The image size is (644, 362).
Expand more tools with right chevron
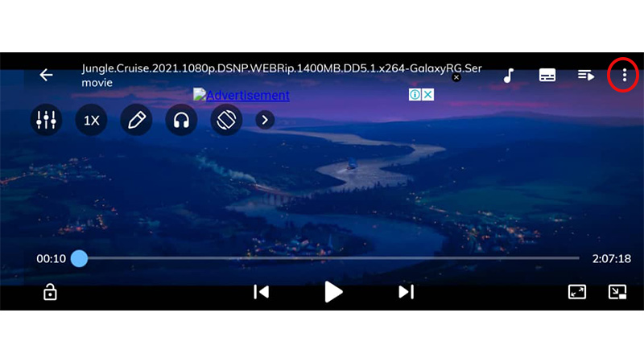265,120
